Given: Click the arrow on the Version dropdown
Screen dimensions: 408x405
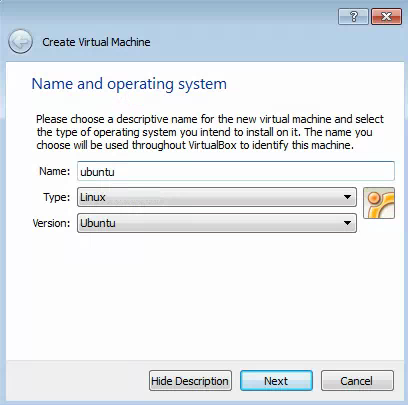Looking at the screenshot, I should 347,223.
